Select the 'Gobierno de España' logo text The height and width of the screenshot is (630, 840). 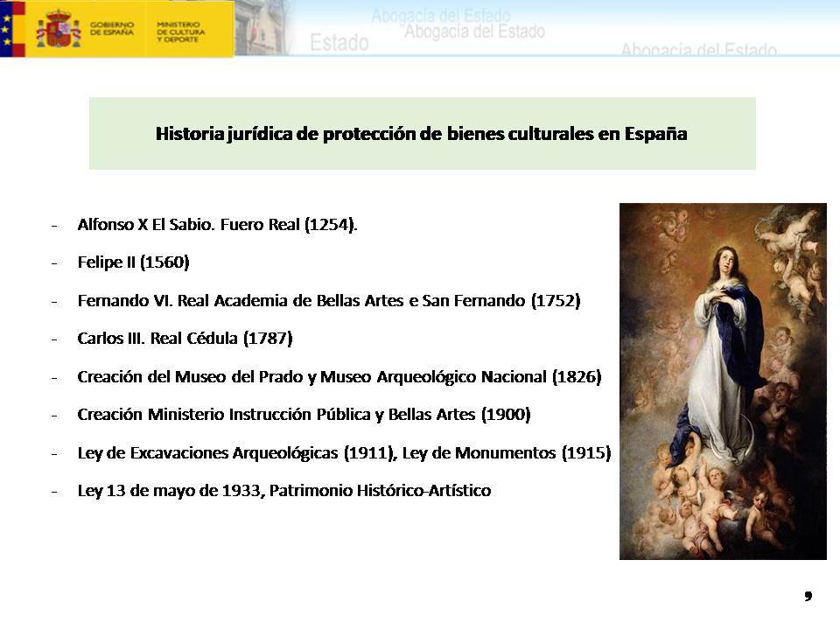112,28
